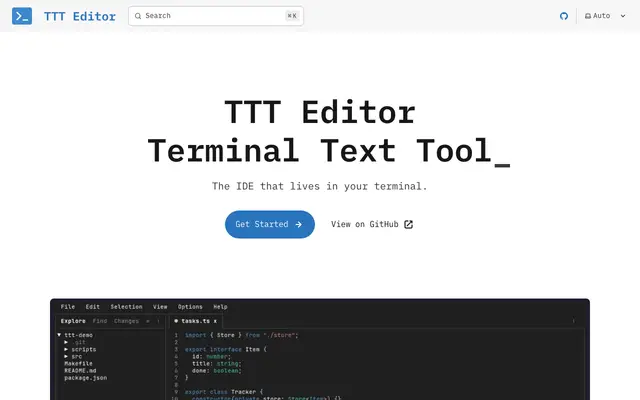Click the 'export class Tracker {' code line
Screen dimensions: 640x400
point(224,392)
